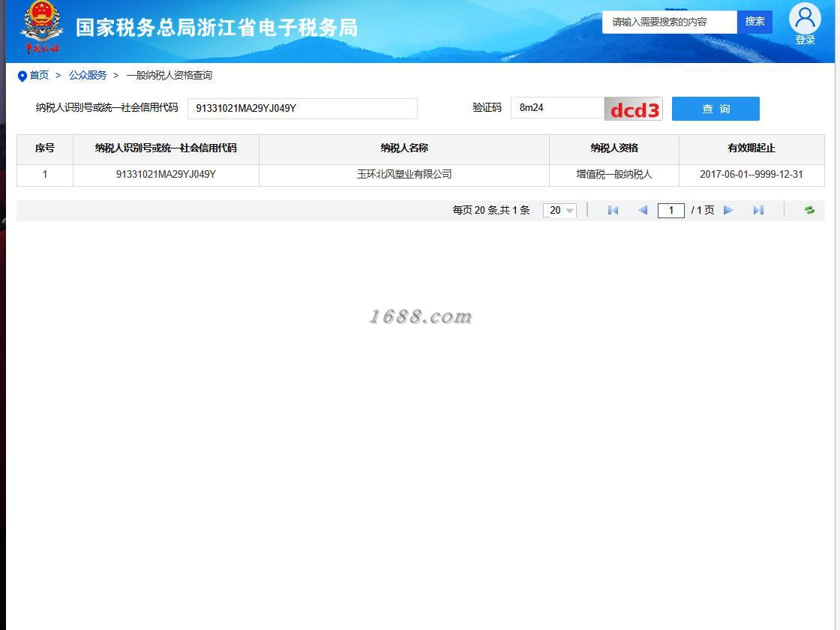Click the national tax emblem logo
Screen dimensions: 840x630
pos(41,27)
